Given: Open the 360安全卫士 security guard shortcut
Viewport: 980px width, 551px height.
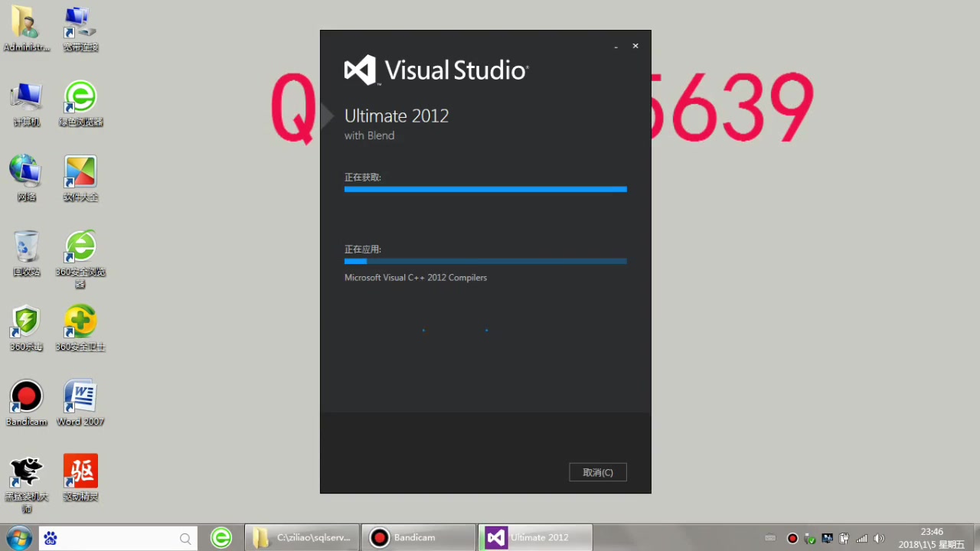Looking at the screenshot, I should [x=80, y=328].
